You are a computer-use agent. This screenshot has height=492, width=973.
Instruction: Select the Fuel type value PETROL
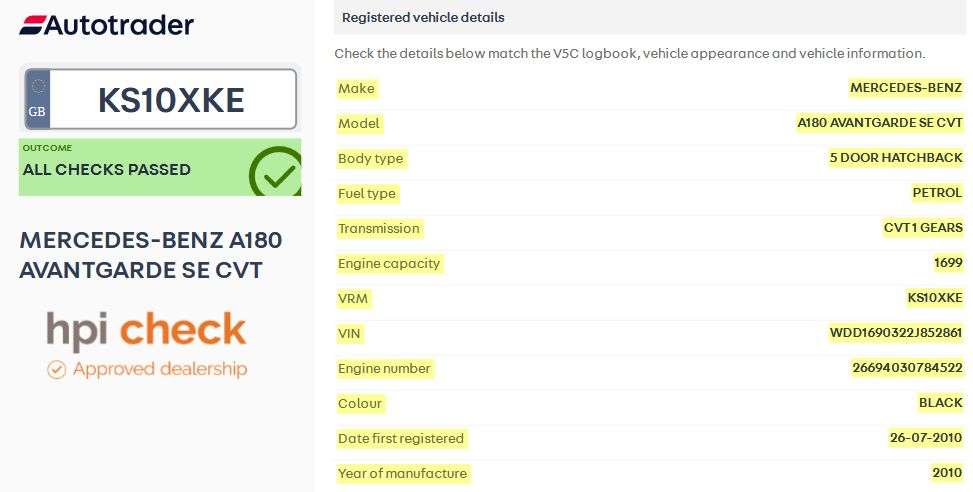click(937, 193)
